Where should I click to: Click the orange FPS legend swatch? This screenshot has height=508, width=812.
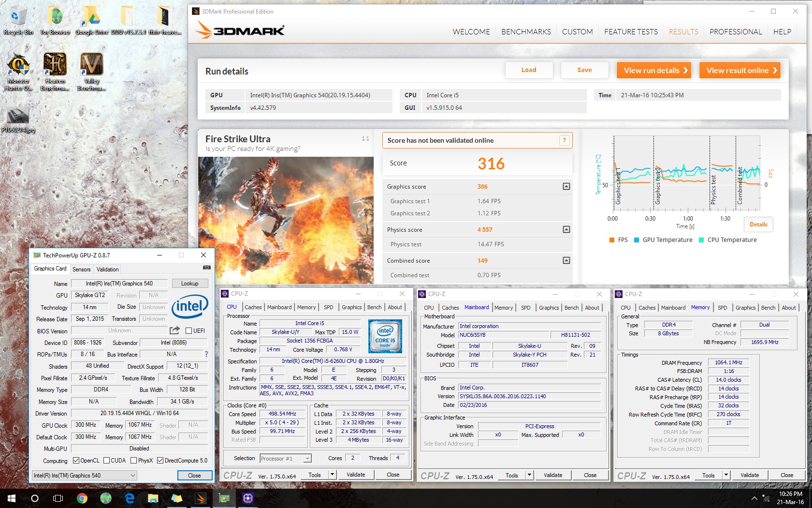tap(612, 240)
